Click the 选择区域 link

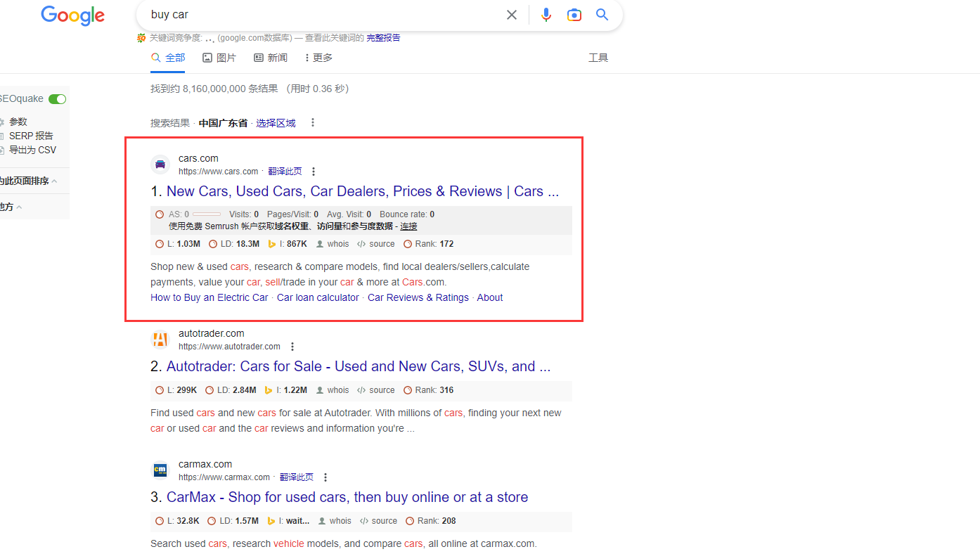[x=276, y=123]
